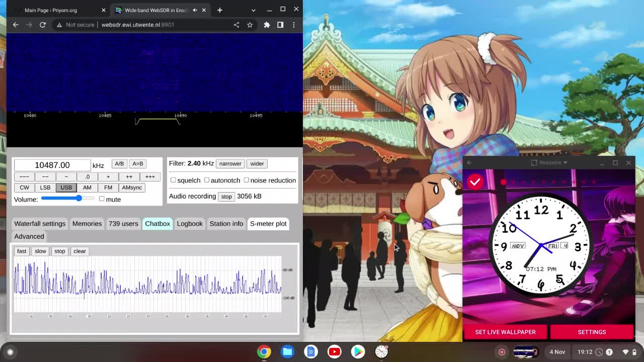Open the tab search dropdown arrow
Viewport: 644px width, 362px height.
253,10
